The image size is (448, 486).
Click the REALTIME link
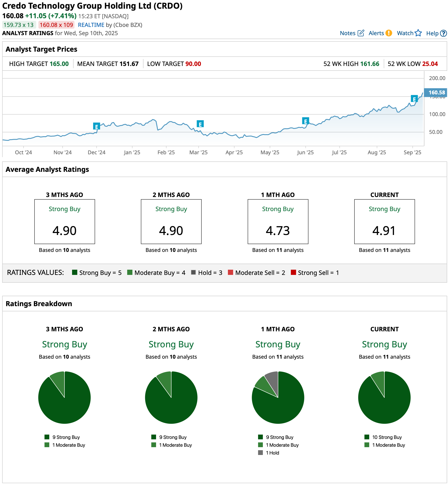click(x=91, y=25)
